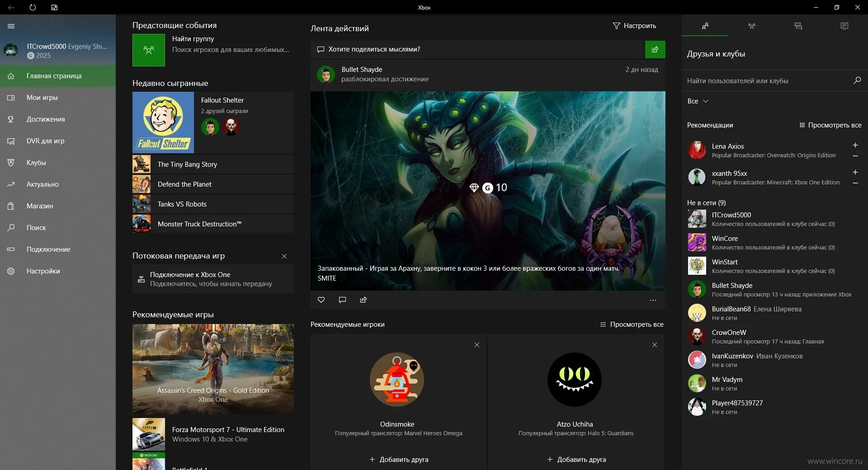Open the more options menu on achievement post

tap(653, 300)
